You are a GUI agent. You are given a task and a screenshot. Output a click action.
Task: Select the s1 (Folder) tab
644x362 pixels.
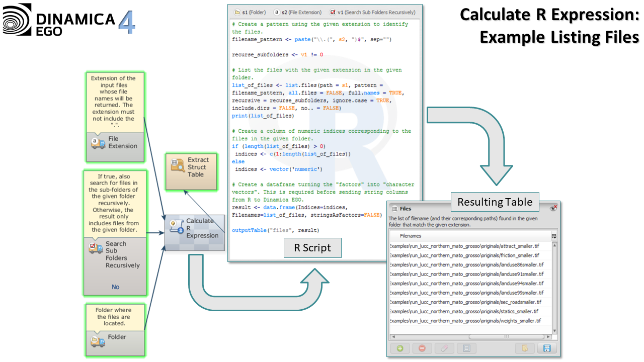tap(250, 12)
